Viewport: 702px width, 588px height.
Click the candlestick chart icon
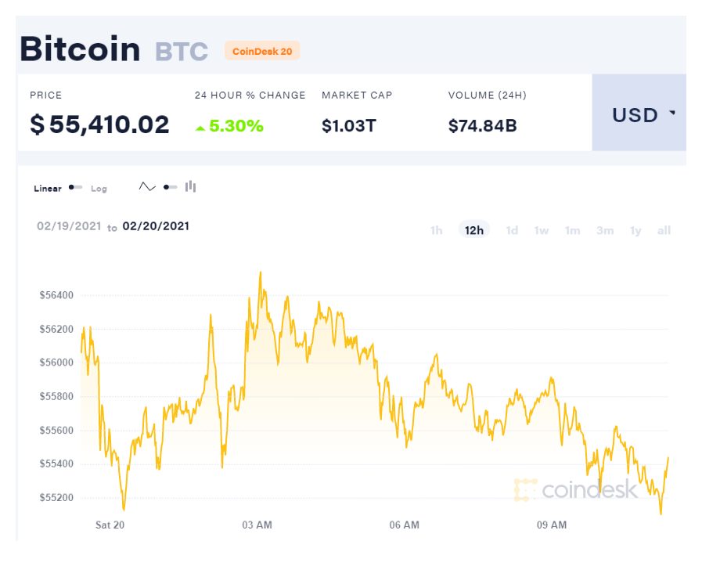(x=191, y=186)
